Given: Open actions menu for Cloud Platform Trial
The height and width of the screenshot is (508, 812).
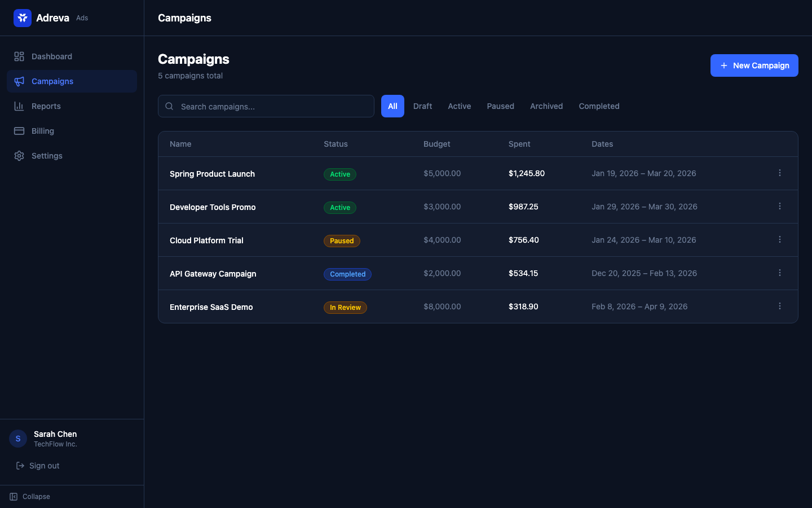Looking at the screenshot, I should (780, 240).
